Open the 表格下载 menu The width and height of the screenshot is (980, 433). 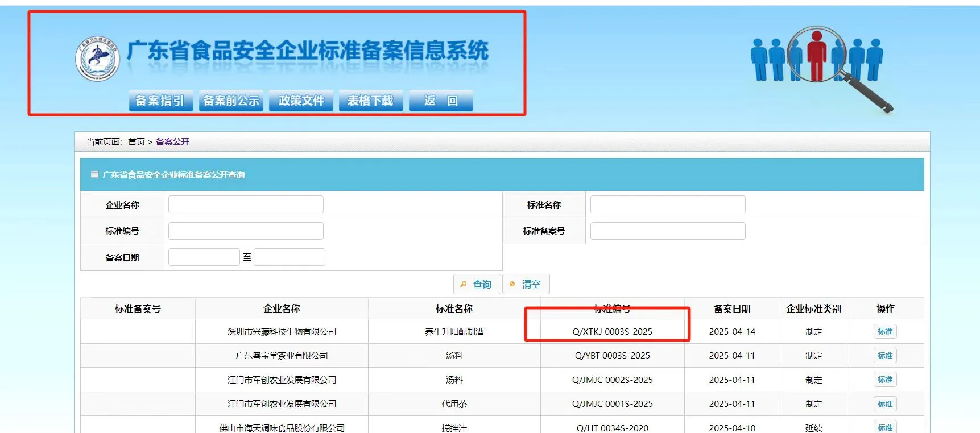click(x=371, y=101)
